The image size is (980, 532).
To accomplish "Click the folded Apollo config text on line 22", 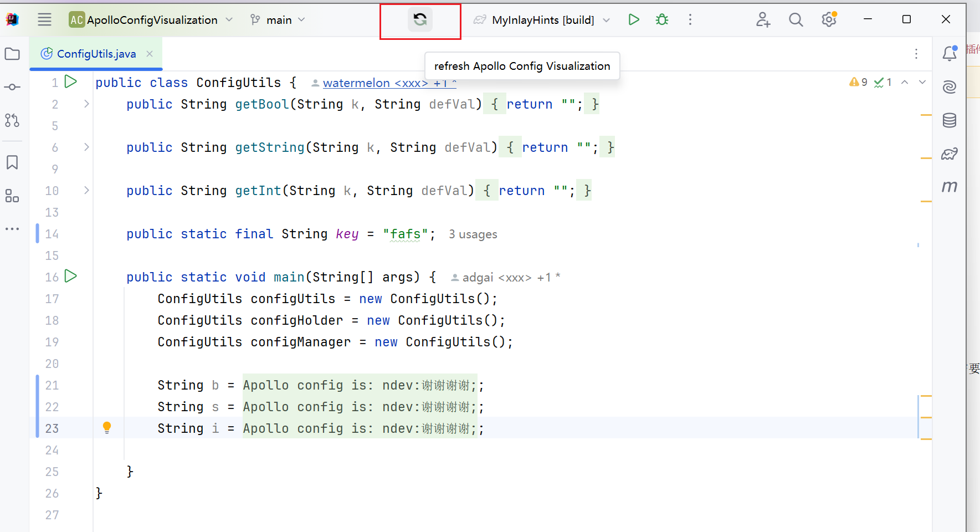I will pyautogui.click(x=360, y=407).
